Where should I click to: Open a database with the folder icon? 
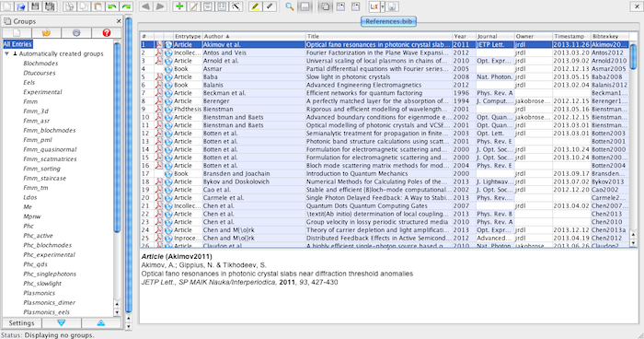(21, 6)
